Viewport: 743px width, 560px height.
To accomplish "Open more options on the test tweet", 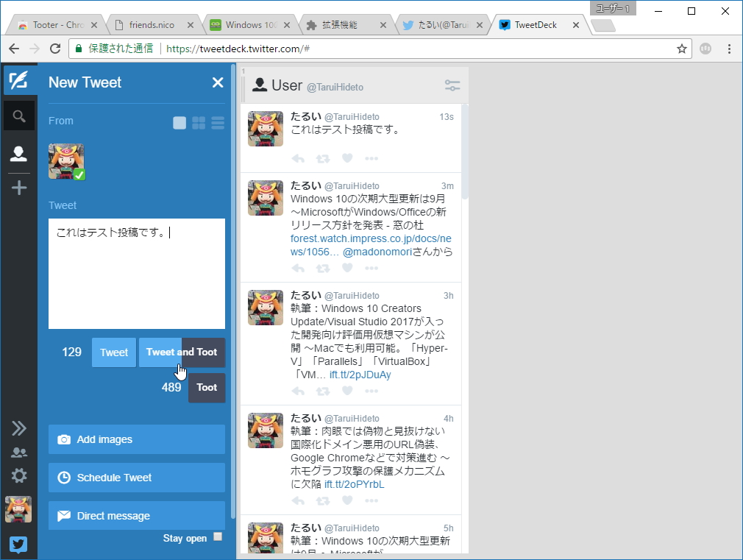I will click(371, 158).
